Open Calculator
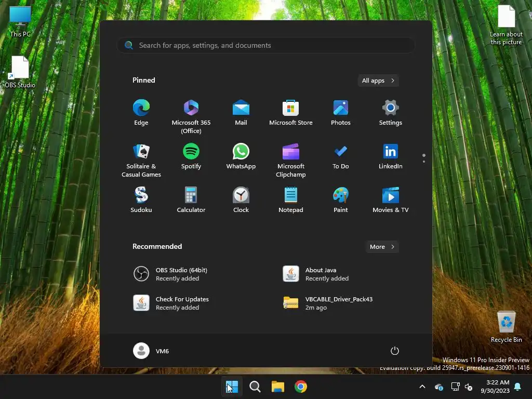This screenshot has height=399, width=532. 191,200
